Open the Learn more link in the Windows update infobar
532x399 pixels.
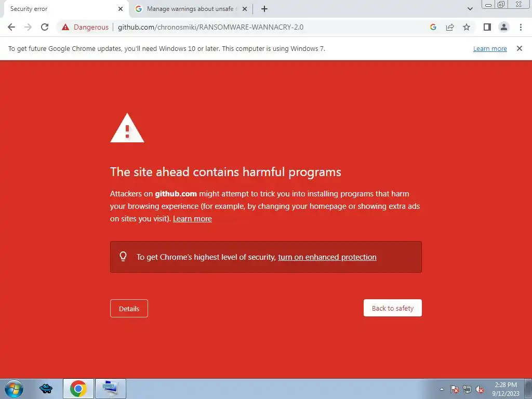(x=490, y=48)
